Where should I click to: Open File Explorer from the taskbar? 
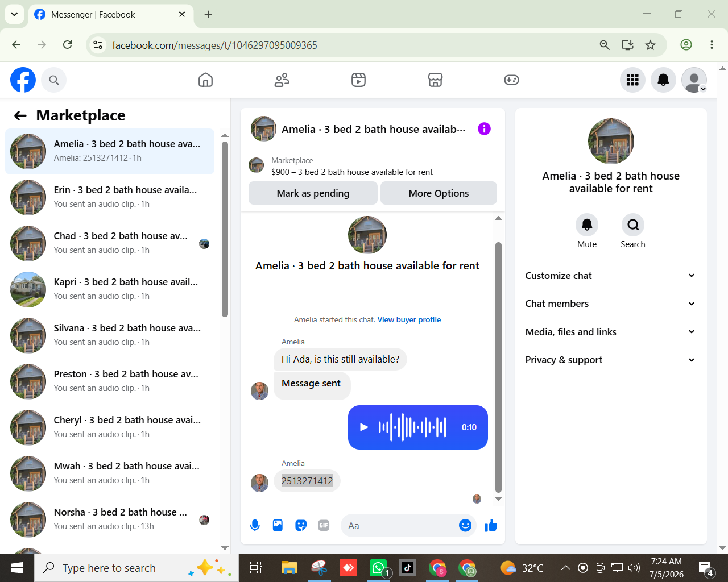click(289, 568)
